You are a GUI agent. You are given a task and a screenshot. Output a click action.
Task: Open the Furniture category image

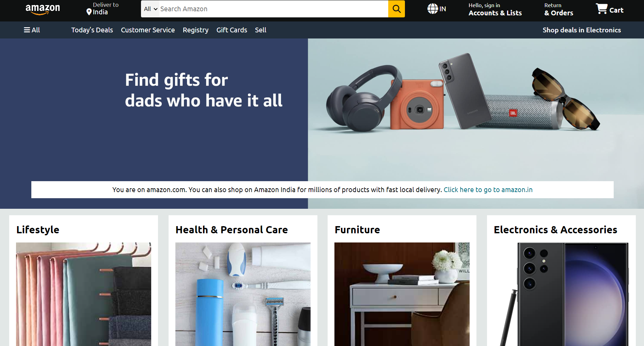(x=402, y=294)
